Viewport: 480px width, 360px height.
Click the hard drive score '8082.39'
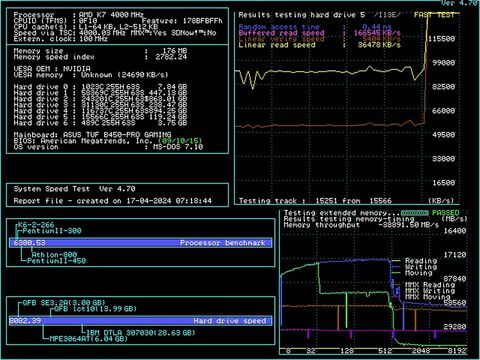pos(25,321)
